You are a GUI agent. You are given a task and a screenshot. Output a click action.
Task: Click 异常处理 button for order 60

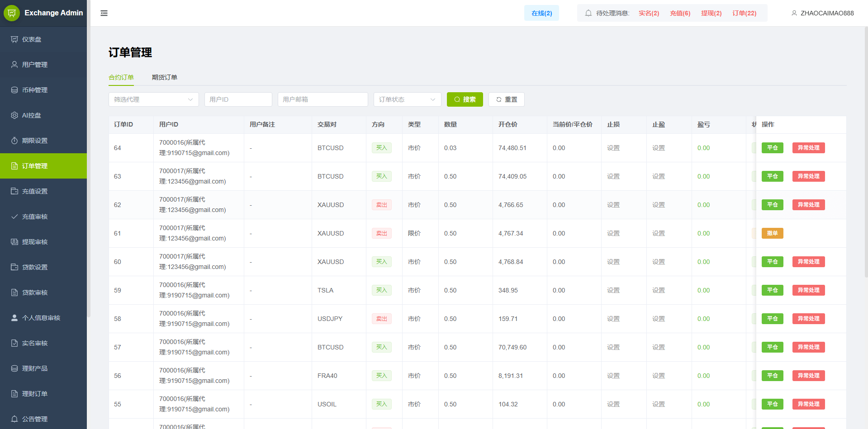click(809, 262)
